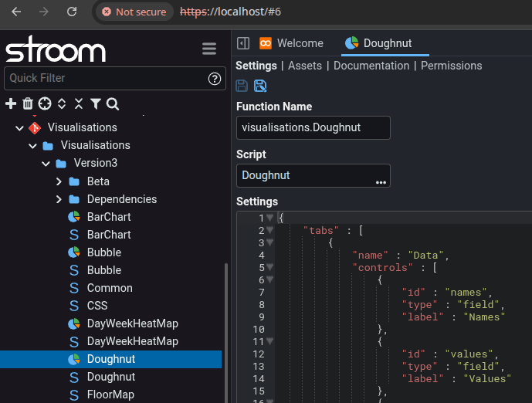Screen dimensions: 532x403
Task: Fold code at line 1
Action: pos(269,217)
